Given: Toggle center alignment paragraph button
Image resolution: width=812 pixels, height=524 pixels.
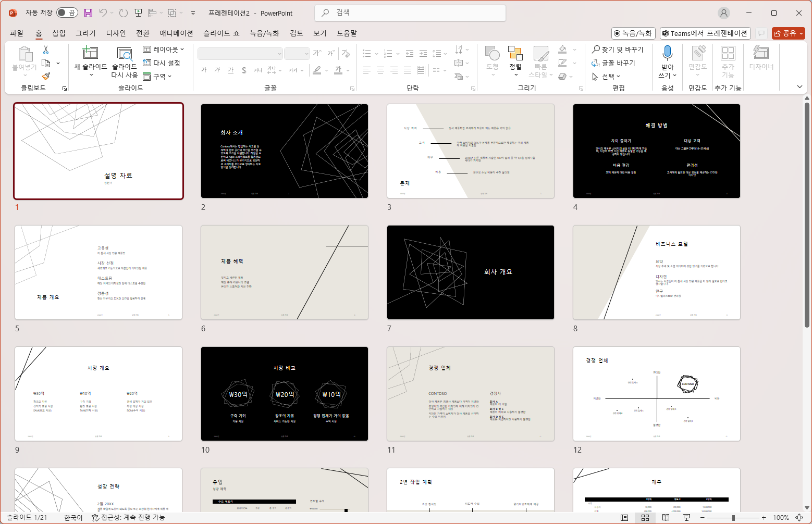Looking at the screenshot, I should [380, 70].
